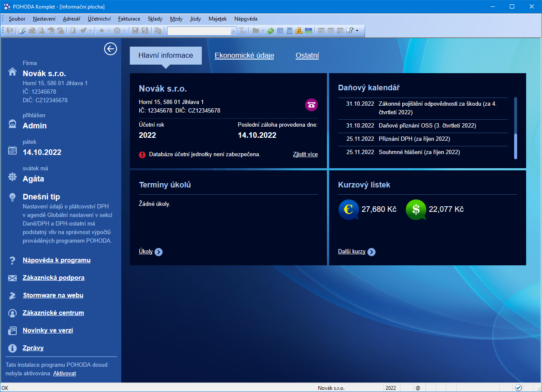
Task: Click the flower icon beside Agáta
Action: (12, 177)
